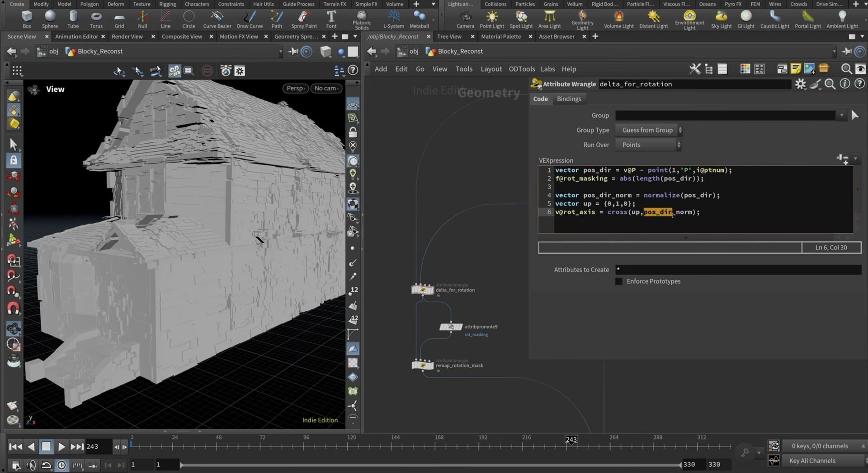The width and height of the screenshot is (868, 473).
Task: Open the Layout menu in network editor
Action: 491,69
